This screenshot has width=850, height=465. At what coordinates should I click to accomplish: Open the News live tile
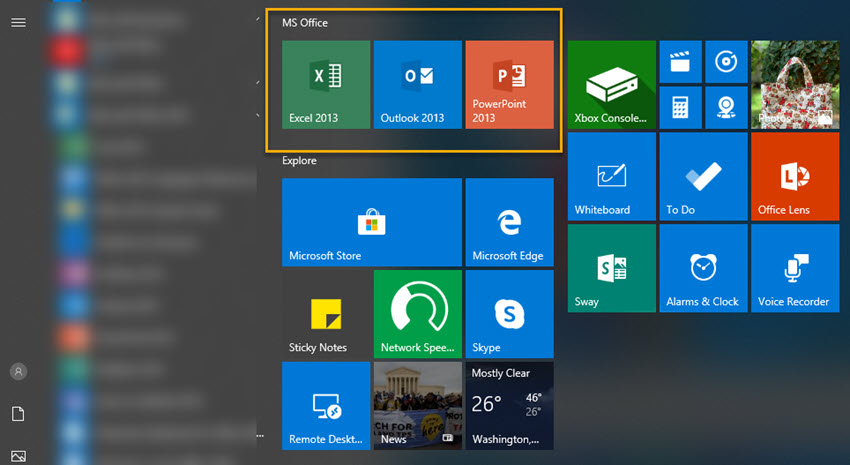(x=417, y=405)
